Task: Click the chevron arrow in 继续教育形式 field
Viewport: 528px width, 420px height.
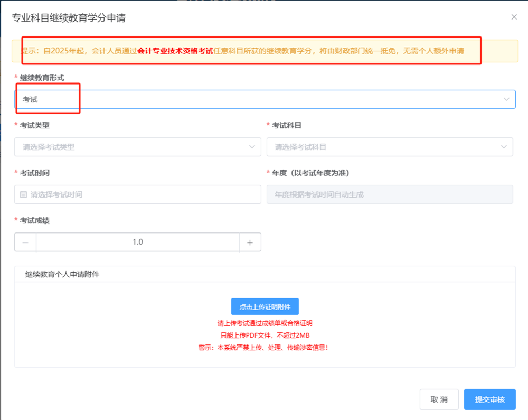Action: [x=506, y=99]
